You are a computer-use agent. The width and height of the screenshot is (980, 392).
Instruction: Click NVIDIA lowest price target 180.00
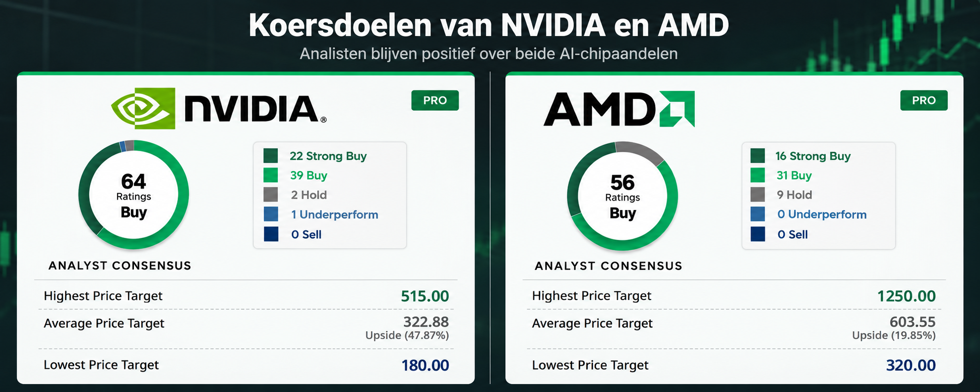(x=425, y=365)
